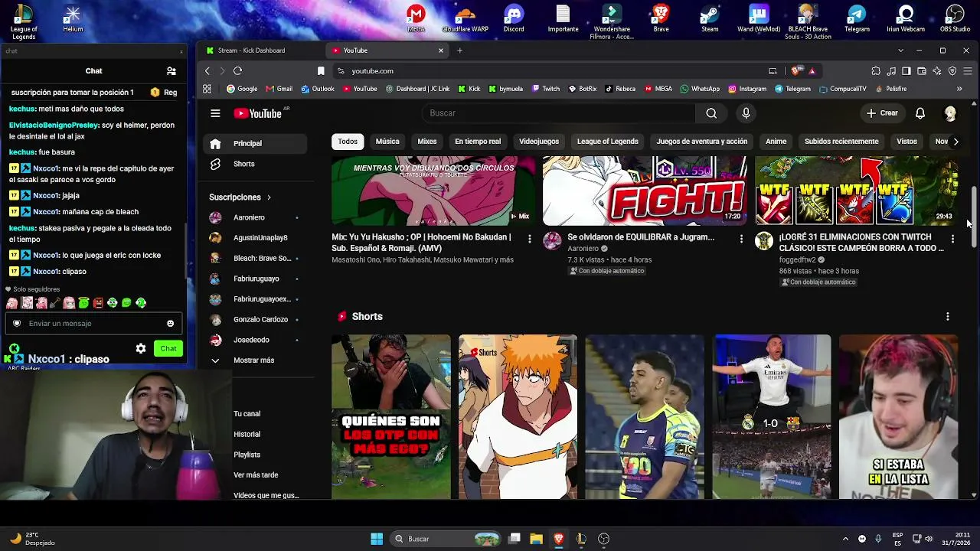Screen dimensions: 980x551
Task: Start voice search with the microphone icon
Action: pos(746,113)
